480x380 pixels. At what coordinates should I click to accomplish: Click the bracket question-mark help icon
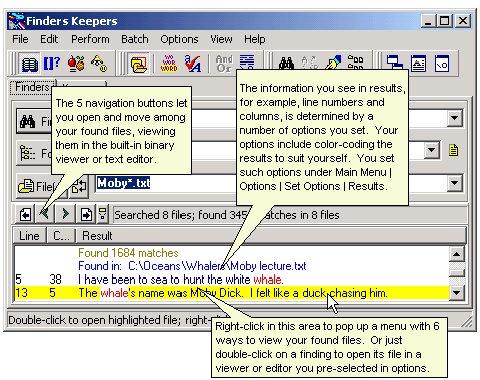tap(52, 63)
